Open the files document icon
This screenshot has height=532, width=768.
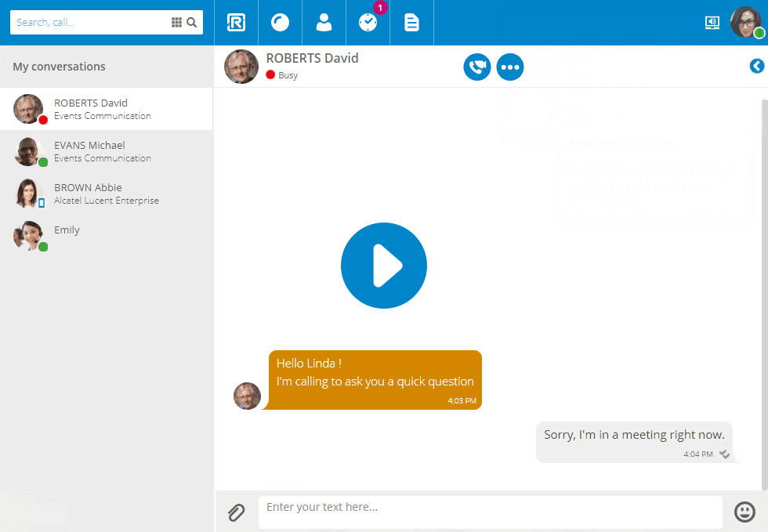click(x=411, y=23)
